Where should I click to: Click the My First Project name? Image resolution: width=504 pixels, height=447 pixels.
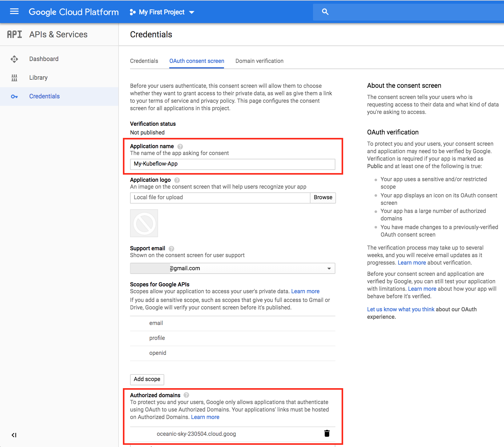point(162,12)
